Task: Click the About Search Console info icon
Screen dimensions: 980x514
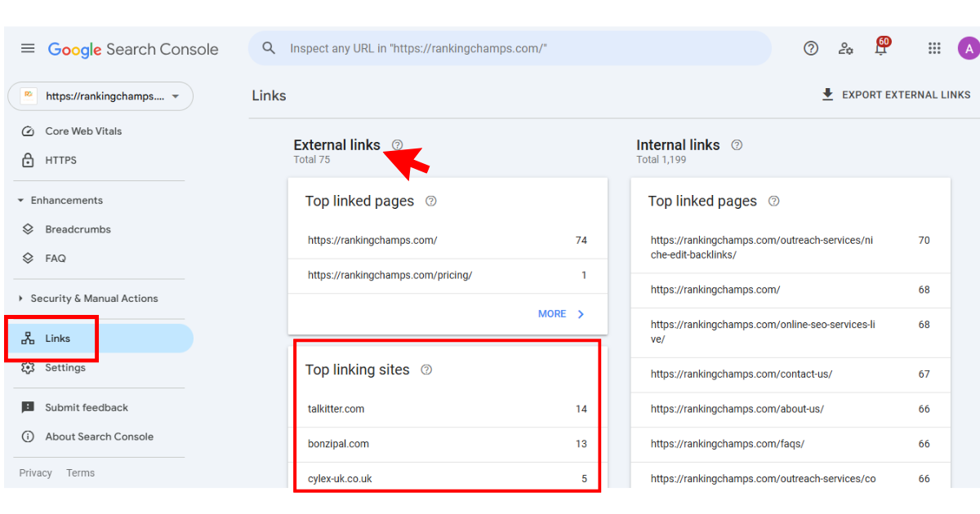Action: 28,436
